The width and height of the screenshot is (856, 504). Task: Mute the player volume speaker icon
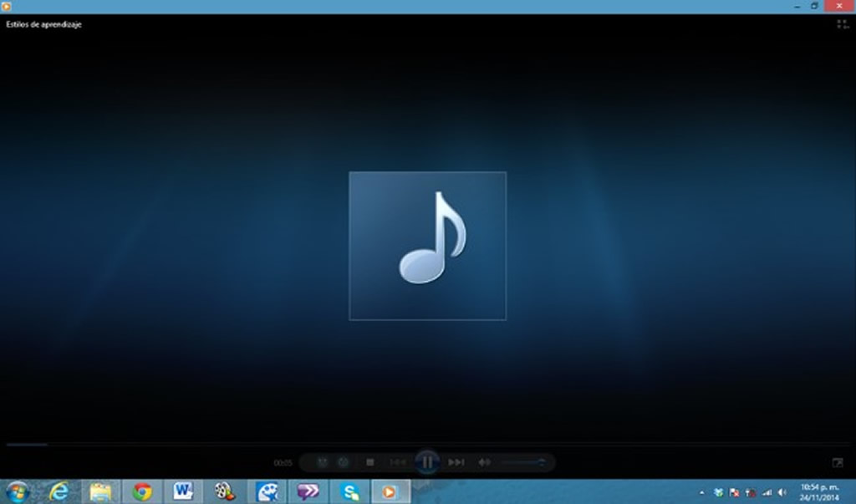tap(484, 462)
